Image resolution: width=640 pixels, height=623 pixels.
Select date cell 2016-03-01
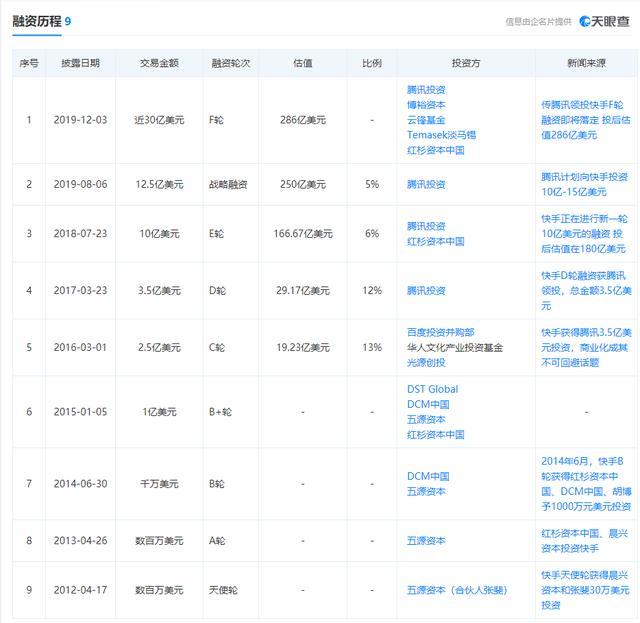coord(80,347)
